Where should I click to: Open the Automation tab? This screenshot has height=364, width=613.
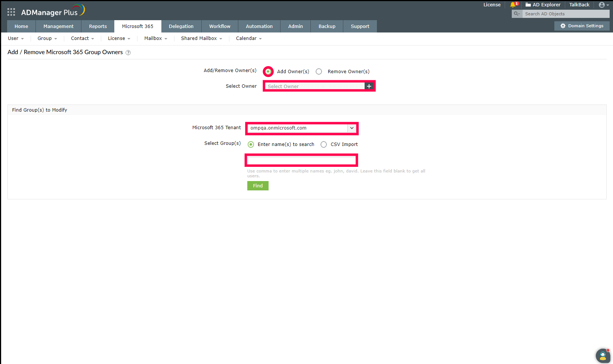pos(259,26)
